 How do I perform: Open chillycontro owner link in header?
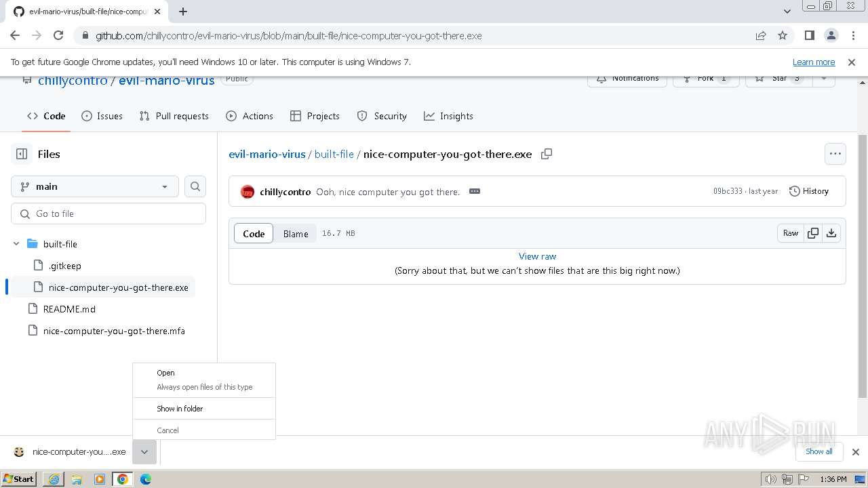click(x=73, y=80)
